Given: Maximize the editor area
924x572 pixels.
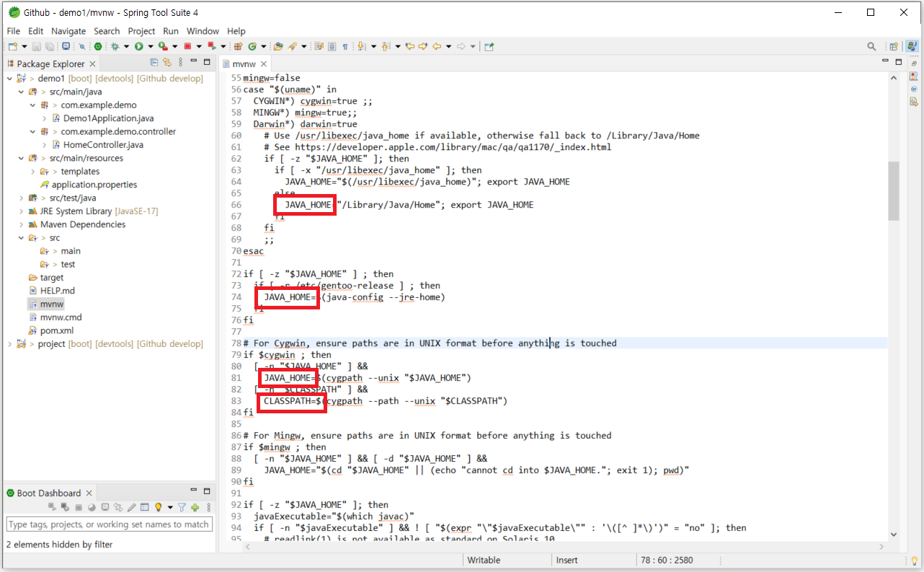Looking at the screenshot, I should click(899, 62).
